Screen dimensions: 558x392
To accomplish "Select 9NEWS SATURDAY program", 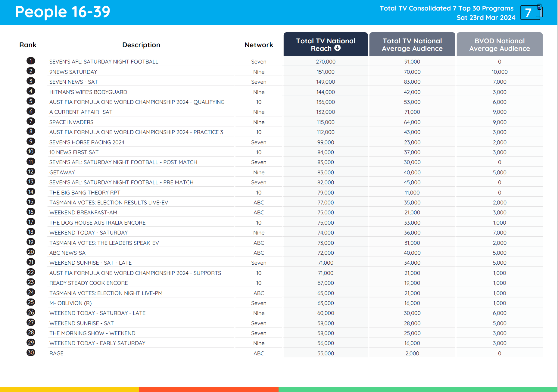I will click(x=73, y=72).
